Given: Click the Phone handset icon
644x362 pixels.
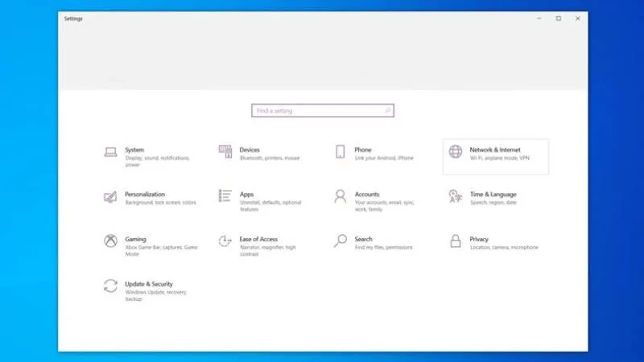Looking at the screenshot, I should click(340, 152).
